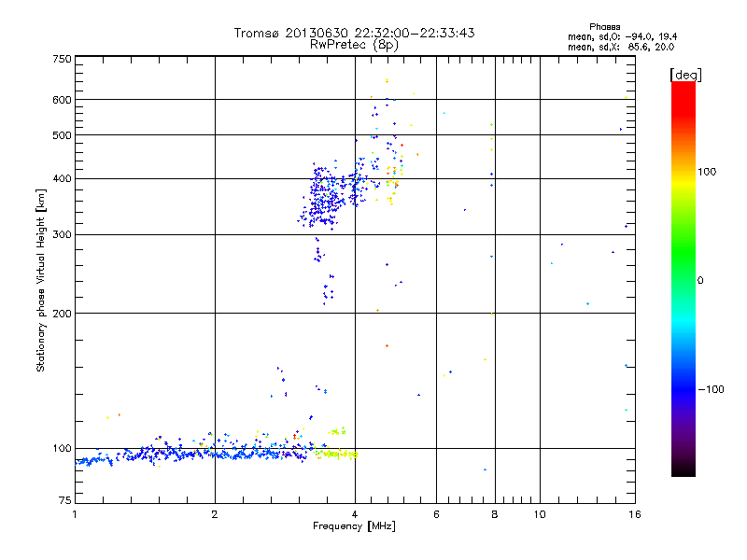Viewport: 747px width, 560px height.
Task: Click the x-axis tick label '16'
Action: (635, 514)
